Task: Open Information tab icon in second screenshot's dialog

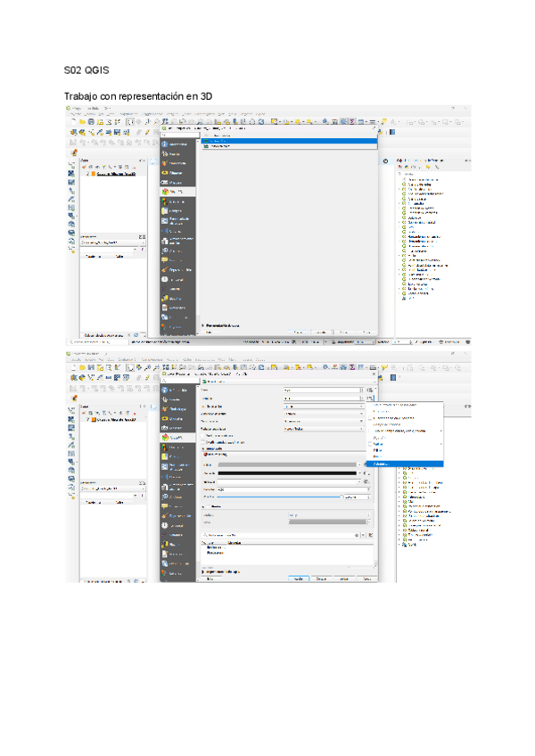Action: click(x=164, y=390)
